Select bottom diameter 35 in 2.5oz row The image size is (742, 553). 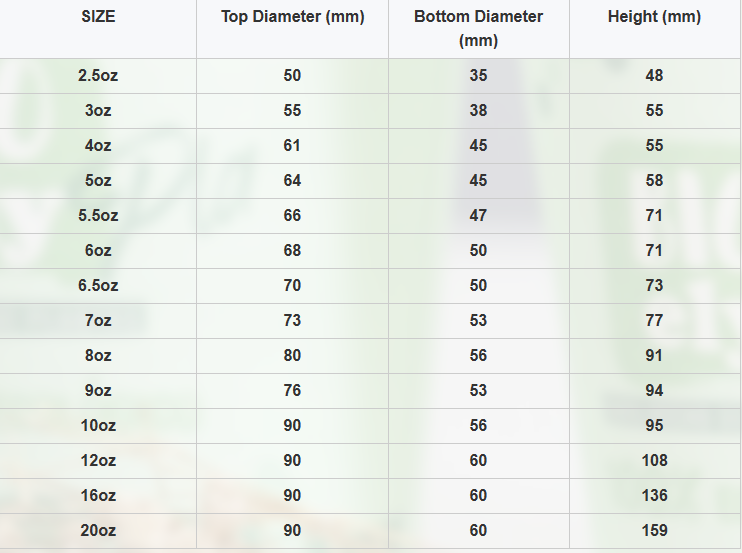(x=478, y=76)
